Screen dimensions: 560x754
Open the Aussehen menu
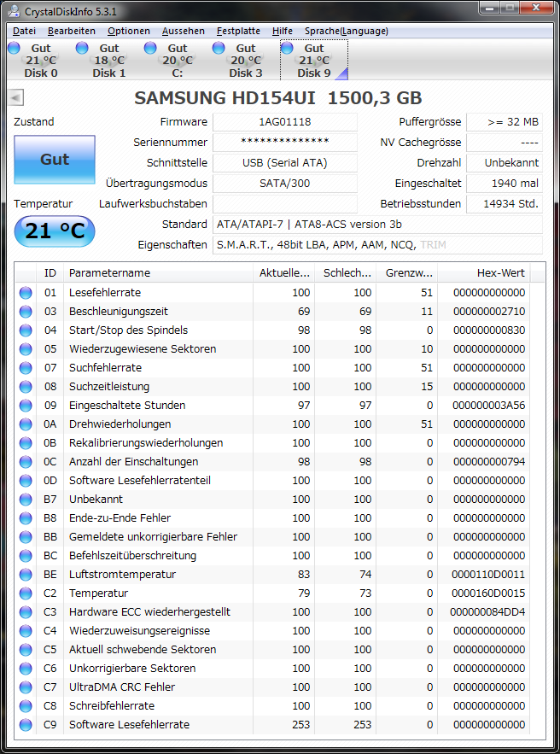tap(184, 32)
